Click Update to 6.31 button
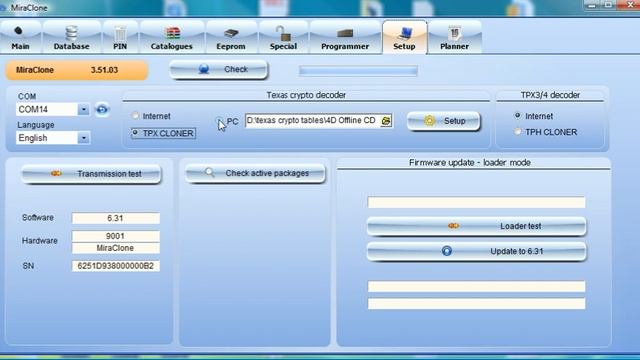 click(x=476, y=251)
